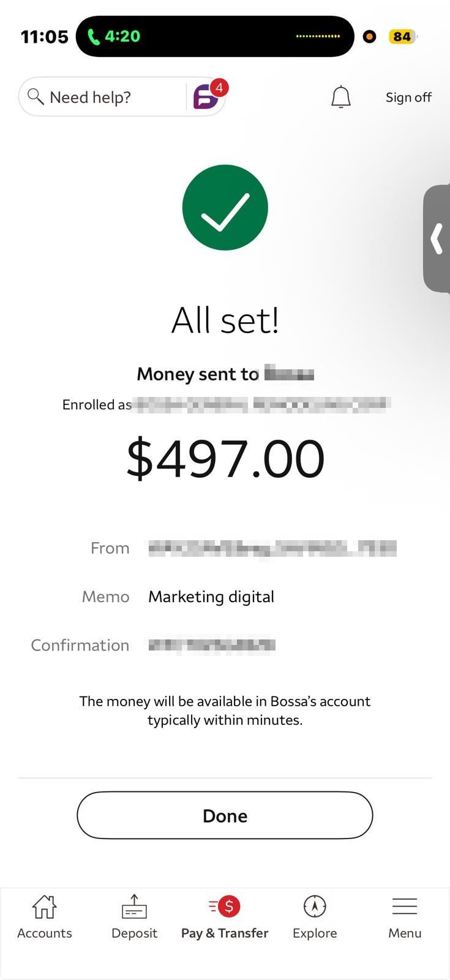This screenshot has width=450, height=980.
Task: Tap the Sign off link
Action: coord(408,97)
